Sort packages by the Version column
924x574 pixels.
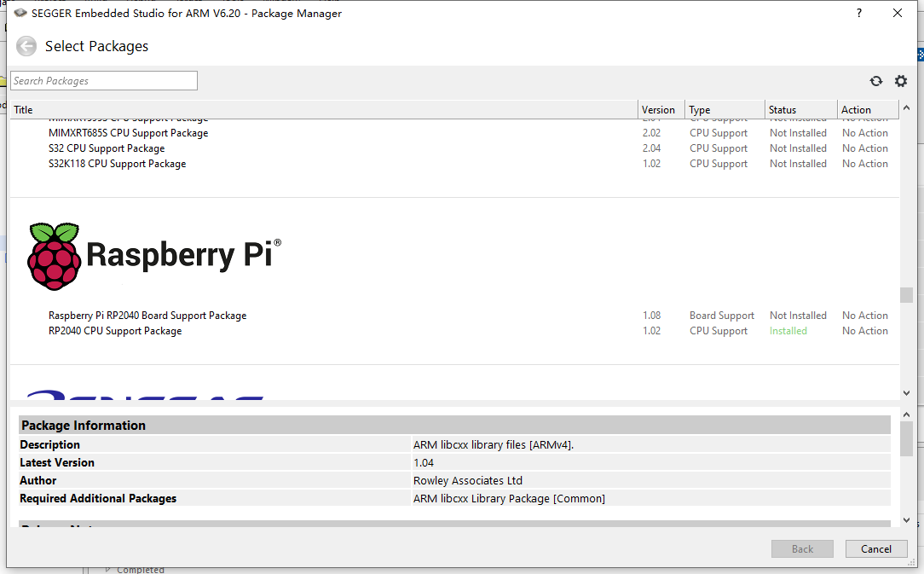click(661, 110)
